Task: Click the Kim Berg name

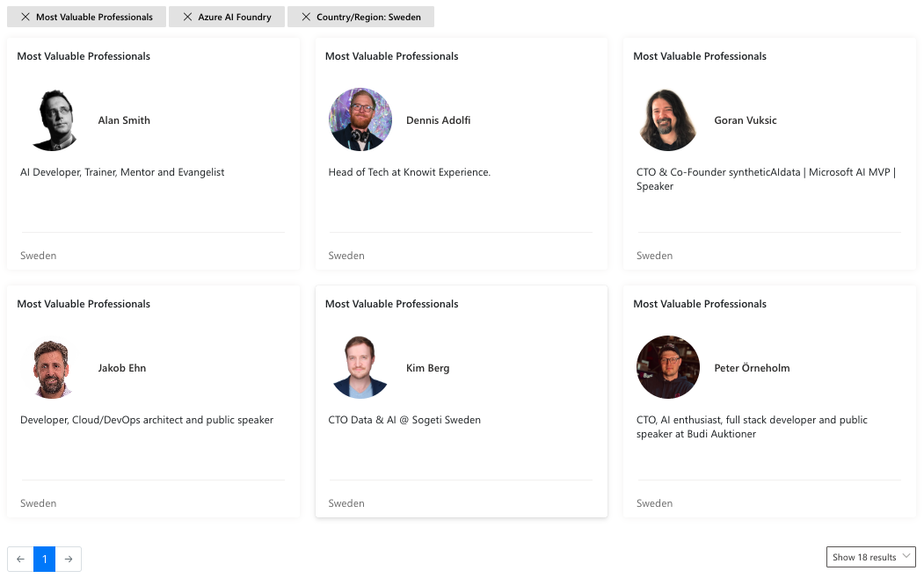Action: 427,368
